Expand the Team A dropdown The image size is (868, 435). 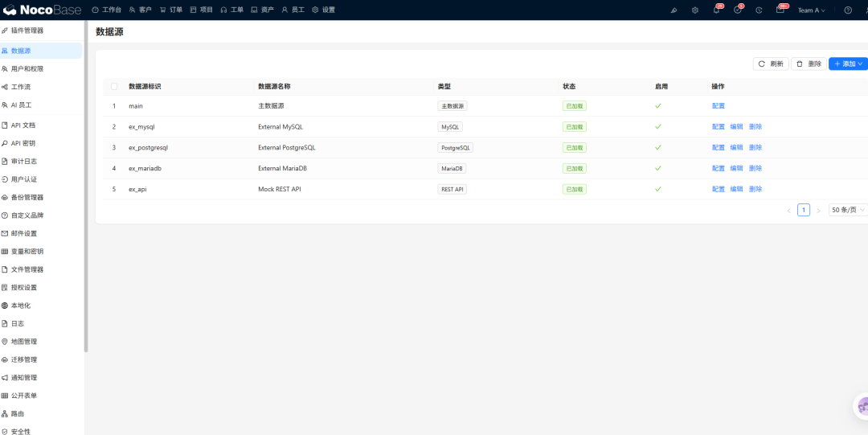click(812, 10)
